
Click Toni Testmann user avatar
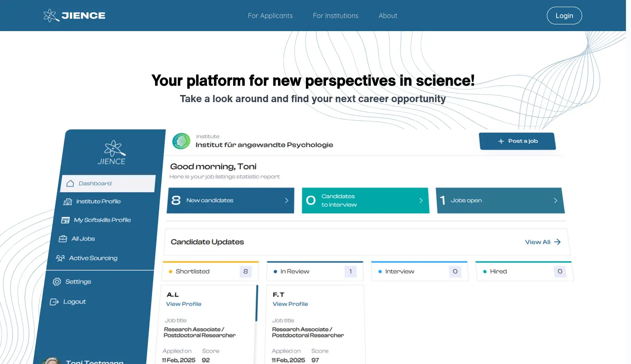click(x=51, y=361)
